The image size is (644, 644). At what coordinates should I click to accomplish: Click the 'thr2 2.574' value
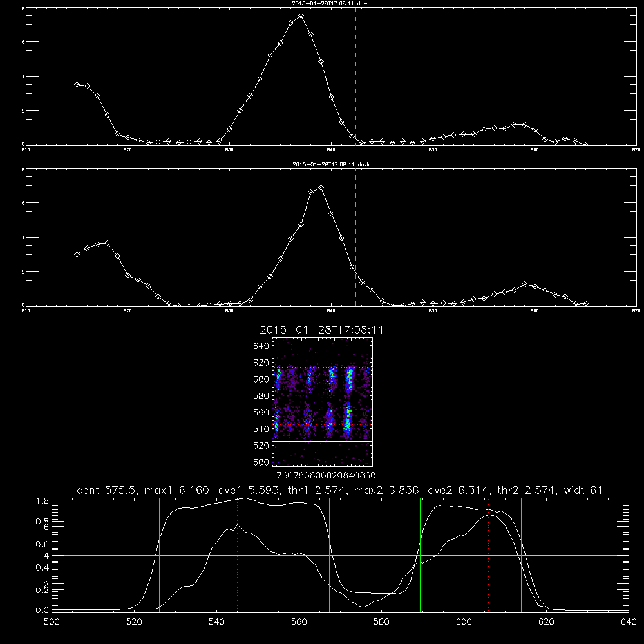(x=527, y=490)
